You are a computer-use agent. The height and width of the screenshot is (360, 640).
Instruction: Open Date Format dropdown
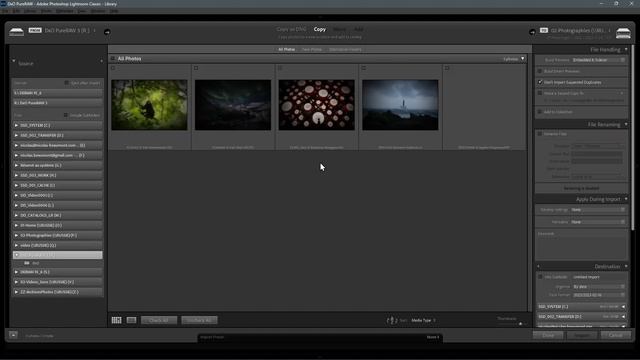(x=598, y=295)
